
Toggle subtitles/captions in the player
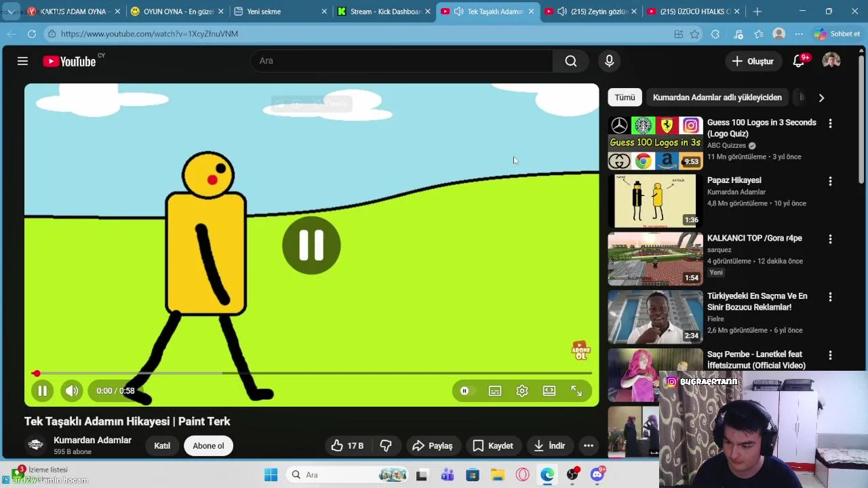pos(495,391)
